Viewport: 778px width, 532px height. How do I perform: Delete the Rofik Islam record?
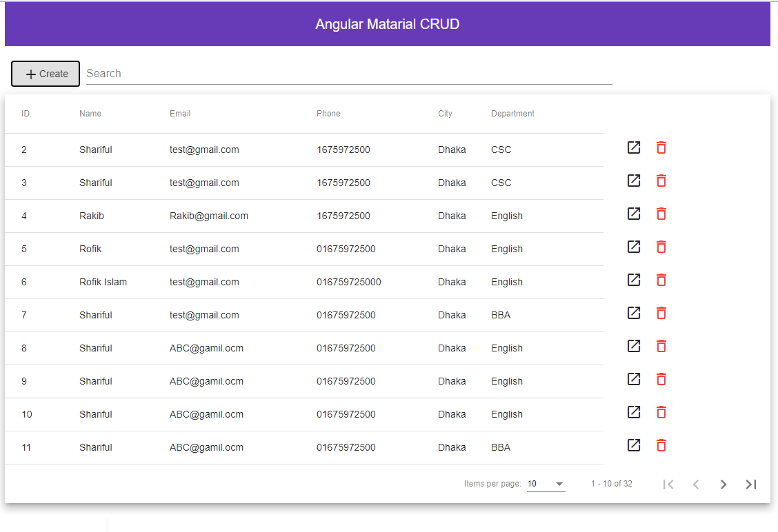click(661, 280)
